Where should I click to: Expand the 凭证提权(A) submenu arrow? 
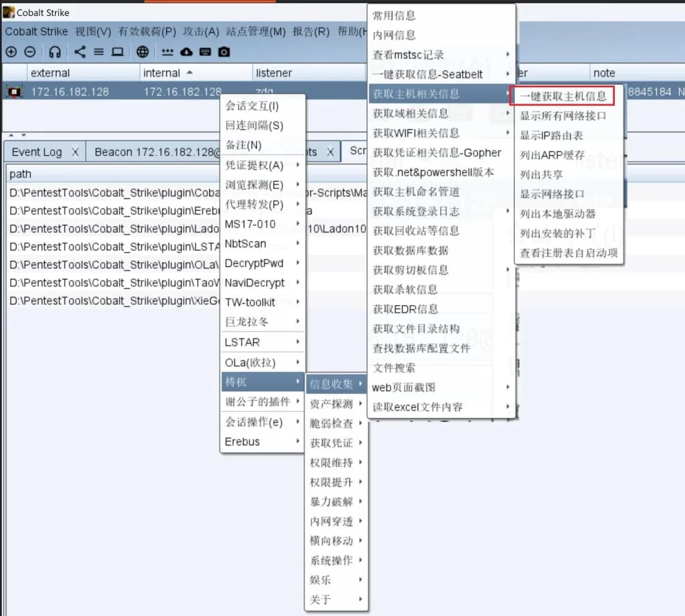[x=298, y=165]
